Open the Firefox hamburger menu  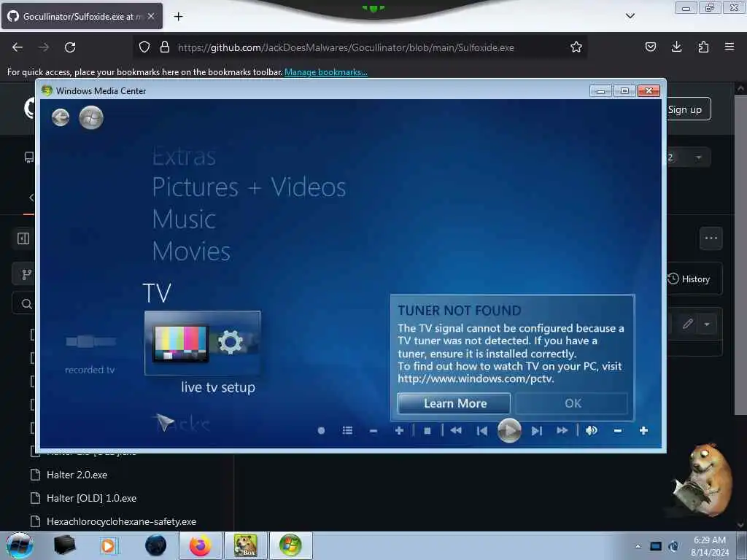coord(729,47)
